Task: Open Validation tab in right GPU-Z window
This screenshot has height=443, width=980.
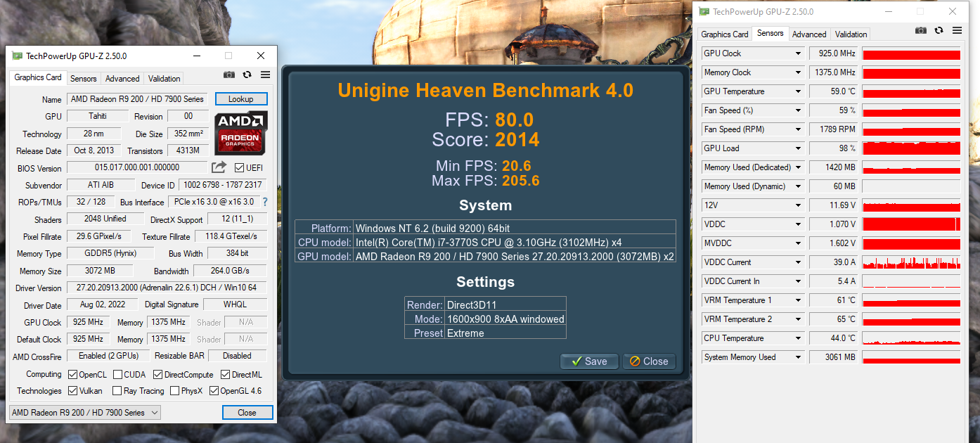Action: tap(851, 34)
